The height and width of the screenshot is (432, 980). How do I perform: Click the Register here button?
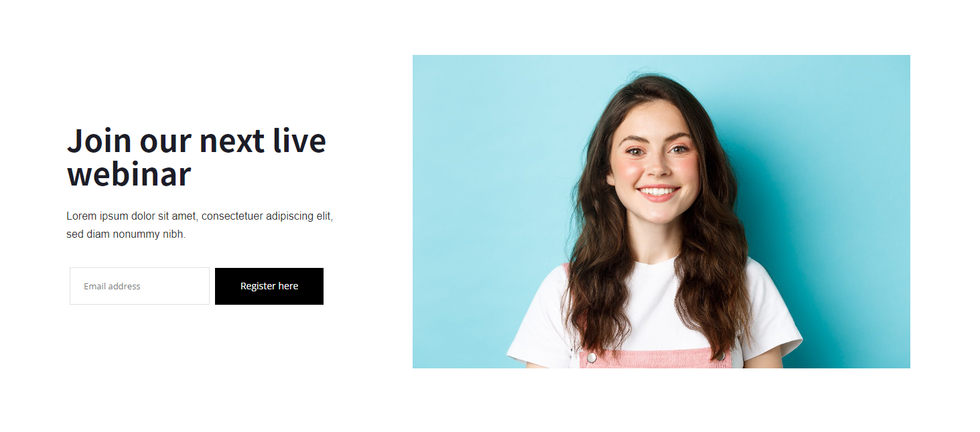269,286
